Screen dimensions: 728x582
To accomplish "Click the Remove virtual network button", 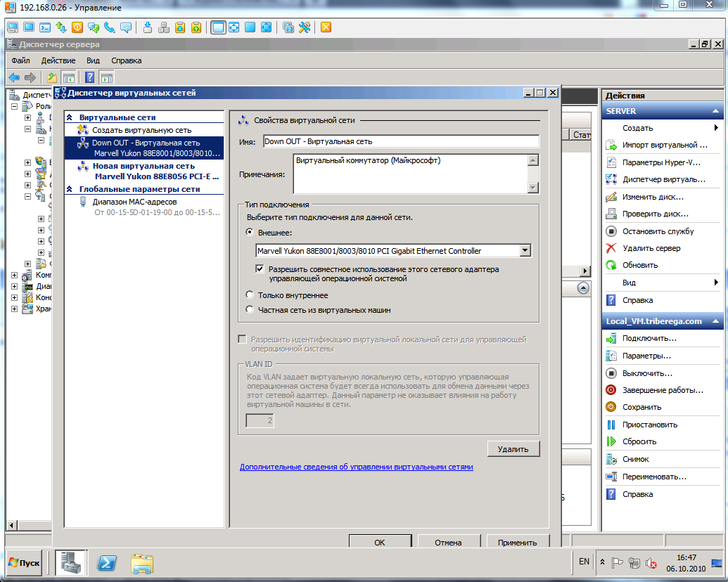I will (x=513, y=448).
